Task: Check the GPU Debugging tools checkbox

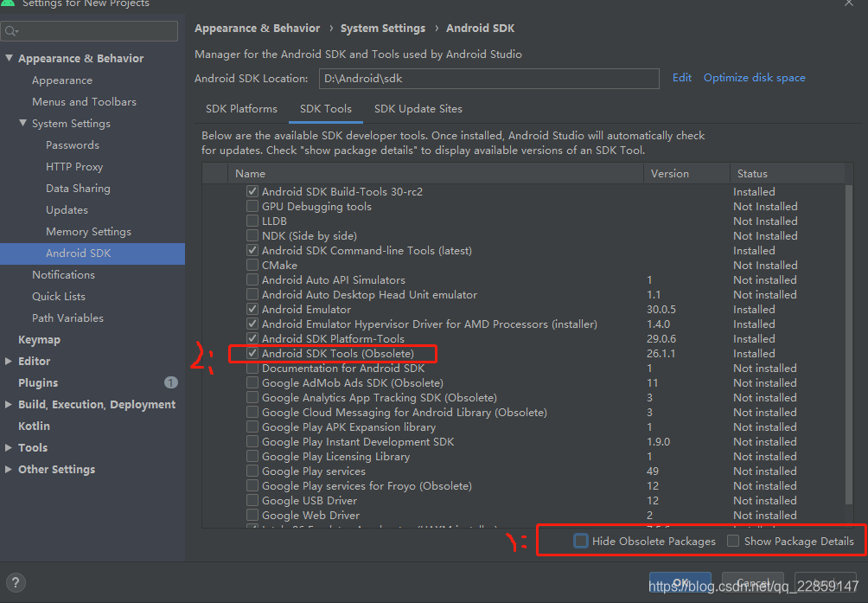Action: point(252,206)
